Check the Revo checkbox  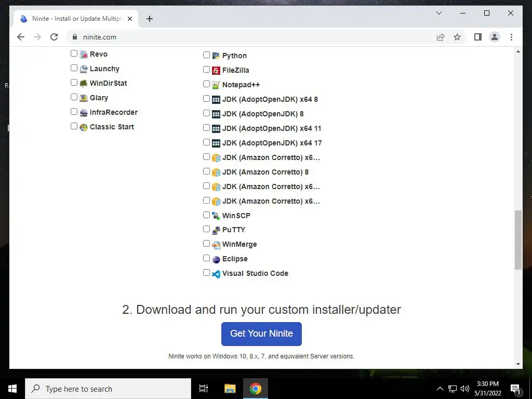click(74, 54)
